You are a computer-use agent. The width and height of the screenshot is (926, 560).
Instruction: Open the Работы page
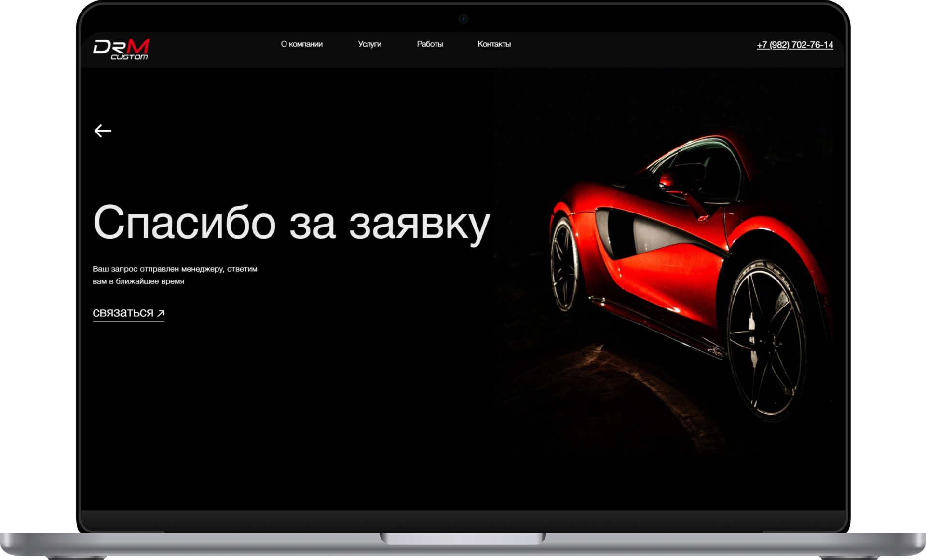click(430, 44)
